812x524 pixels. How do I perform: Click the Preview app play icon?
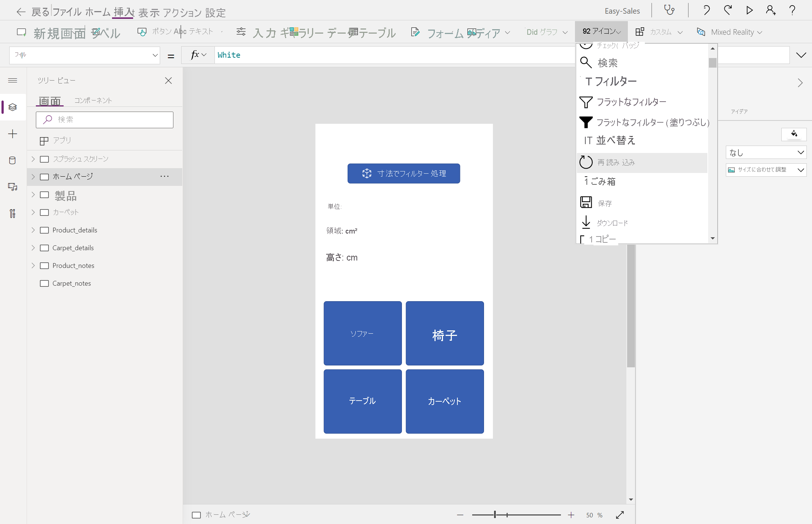tap(749, 10)
